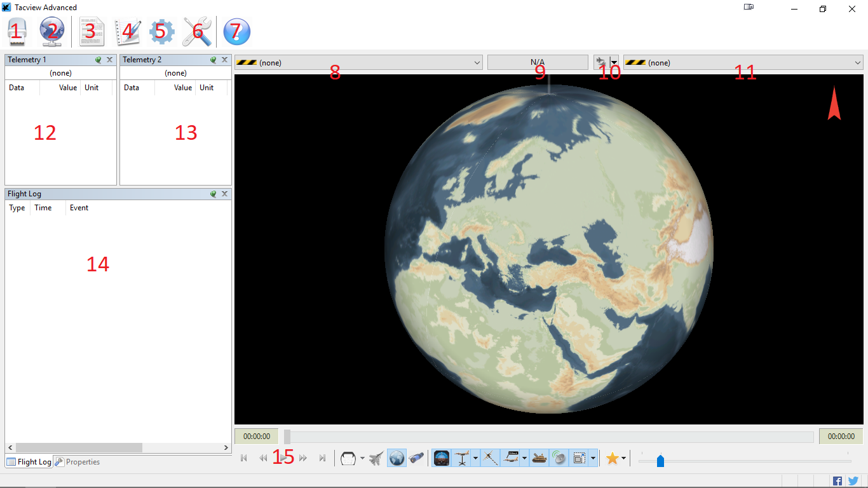Toggle the attitude indicator instrument display
The image size is (868, 488).
click(441, 458)
